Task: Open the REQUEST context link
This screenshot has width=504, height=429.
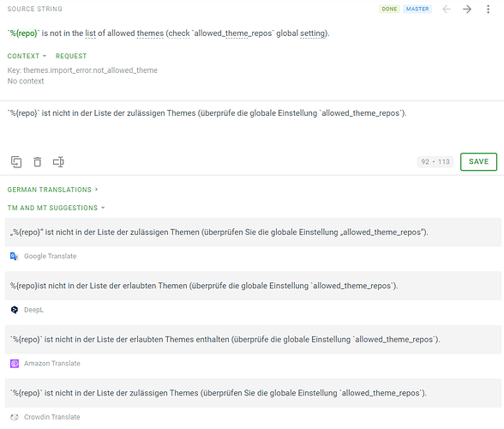Action: tap(71, 56)
